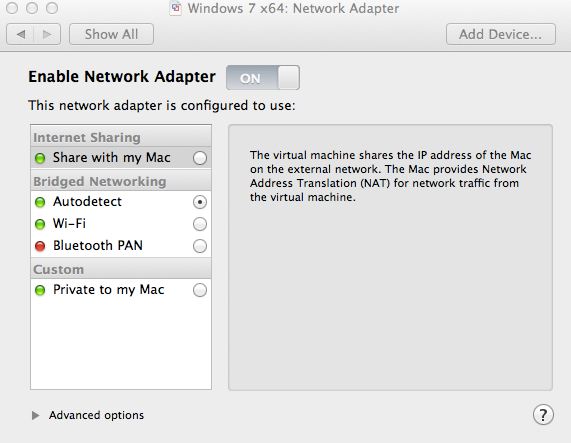Click the 'Advanced options' label

[x=97, y=415]
